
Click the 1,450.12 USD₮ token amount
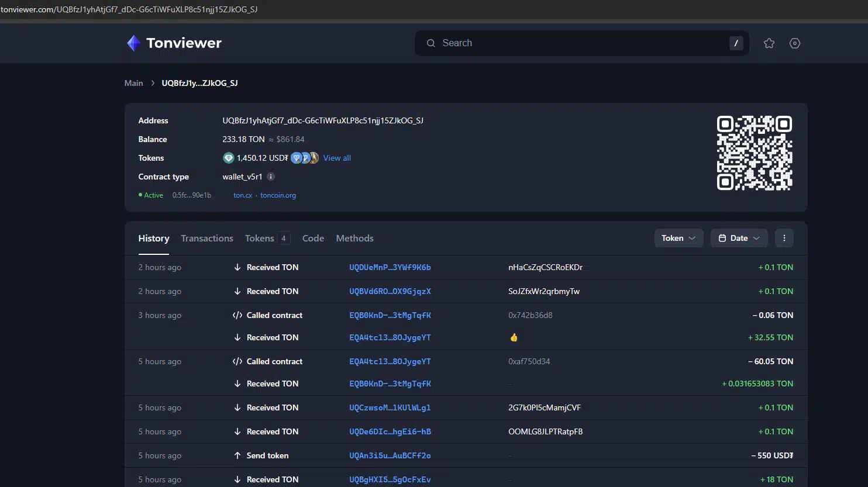point(263,158)
